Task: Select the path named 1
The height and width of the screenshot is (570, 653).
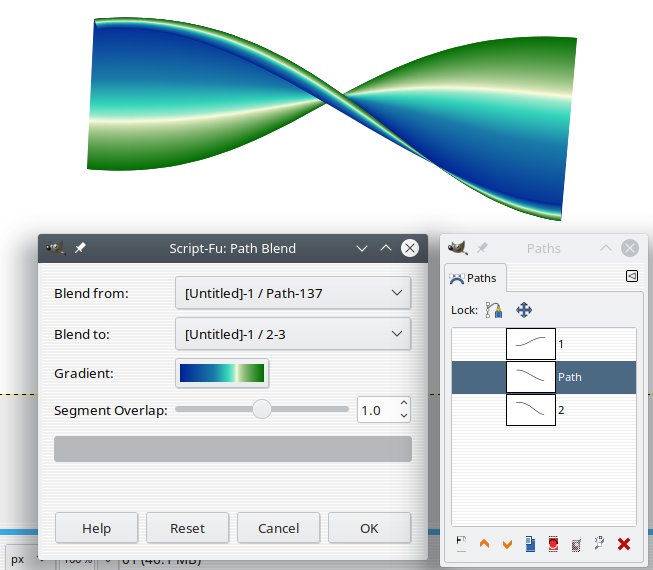Action: 544,344
